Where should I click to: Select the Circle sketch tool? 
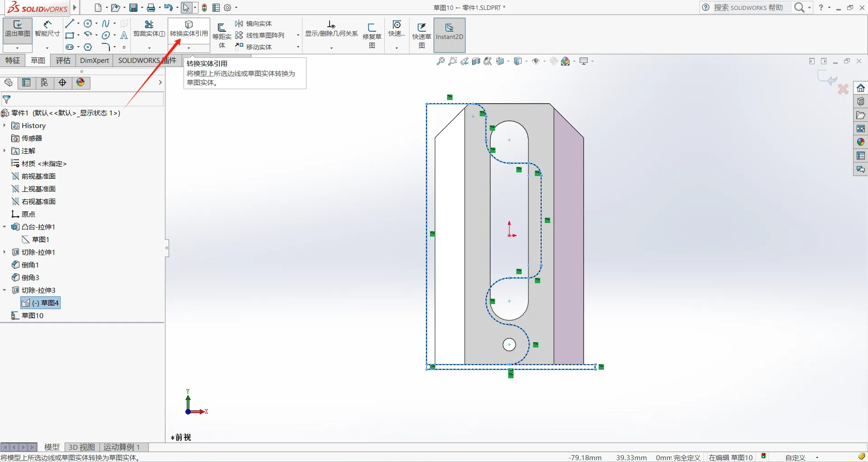[x=88, y=24]
